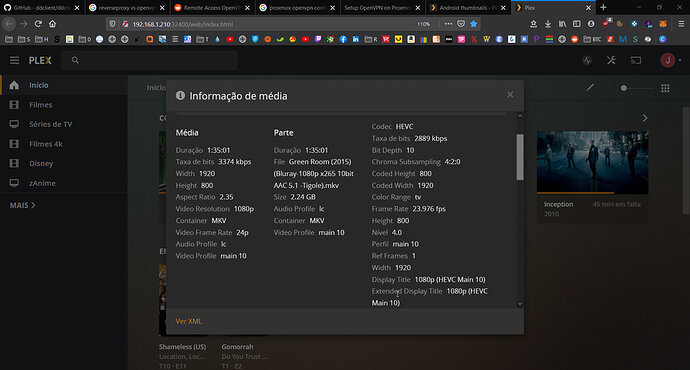Open the Inception poster thumbnail
The width and height of the screenshot is (690, 370).
pyautogui.click(x=592, y=162)
